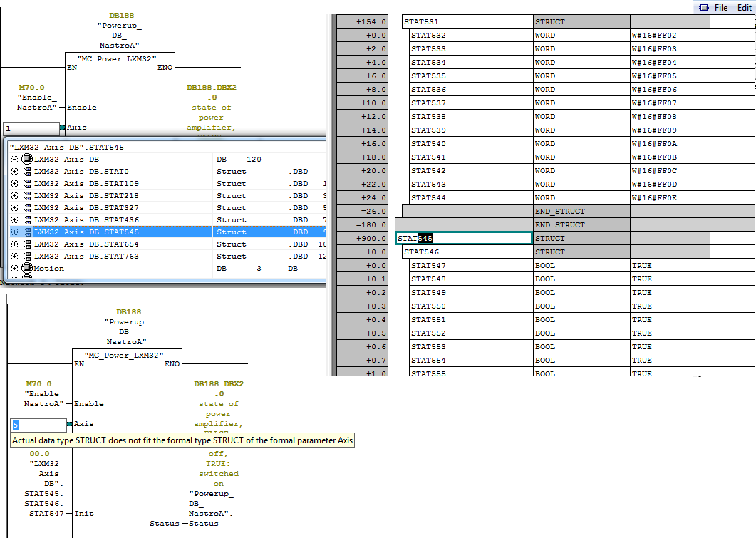756x538 pixels.
Task: Click the STAT545 name edit field in table
Action: pyautogui.click(x=463, y=238)
